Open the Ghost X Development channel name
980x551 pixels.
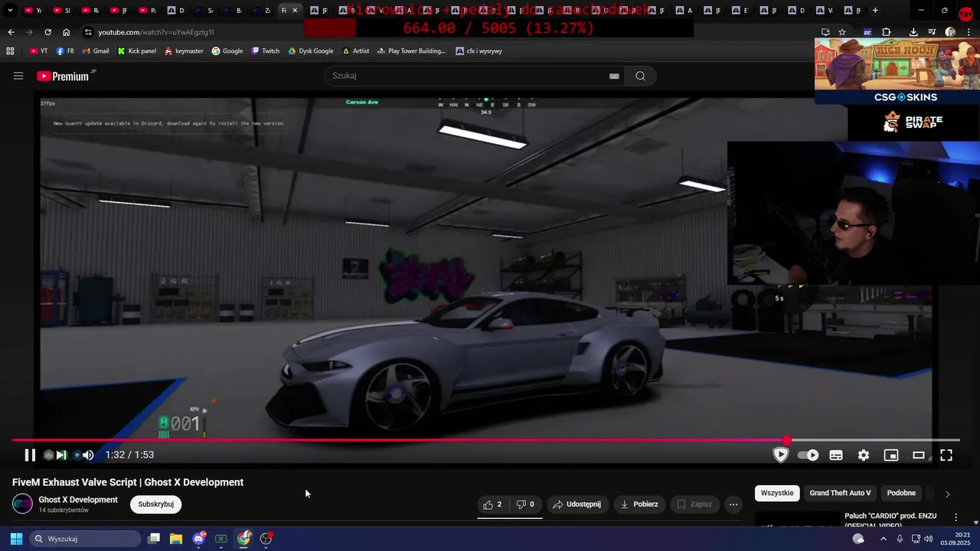pyautogui.click(x=78, y=500)
